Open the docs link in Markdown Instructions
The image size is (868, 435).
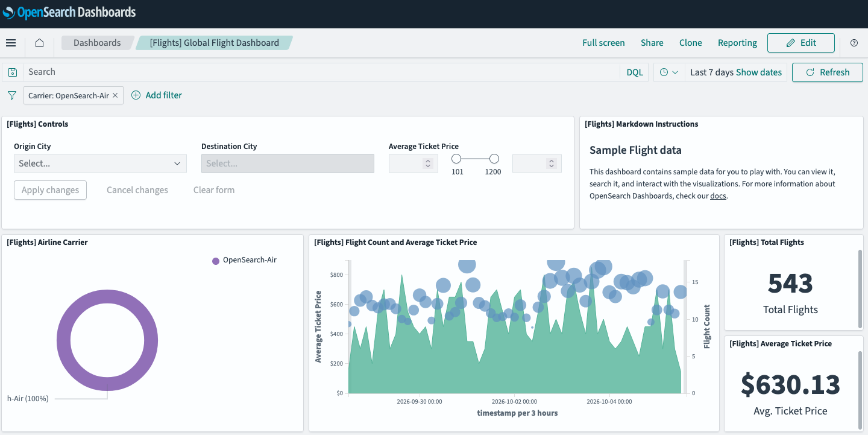pos(718,196)
